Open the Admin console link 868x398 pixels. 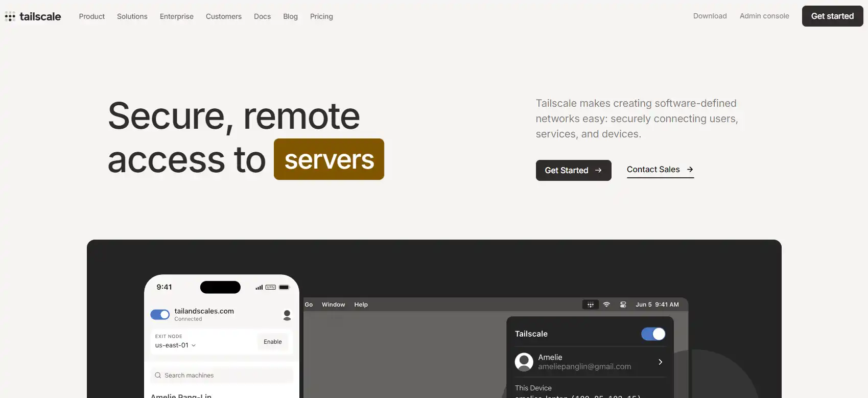pyautogui.click(x=764, y=16)
